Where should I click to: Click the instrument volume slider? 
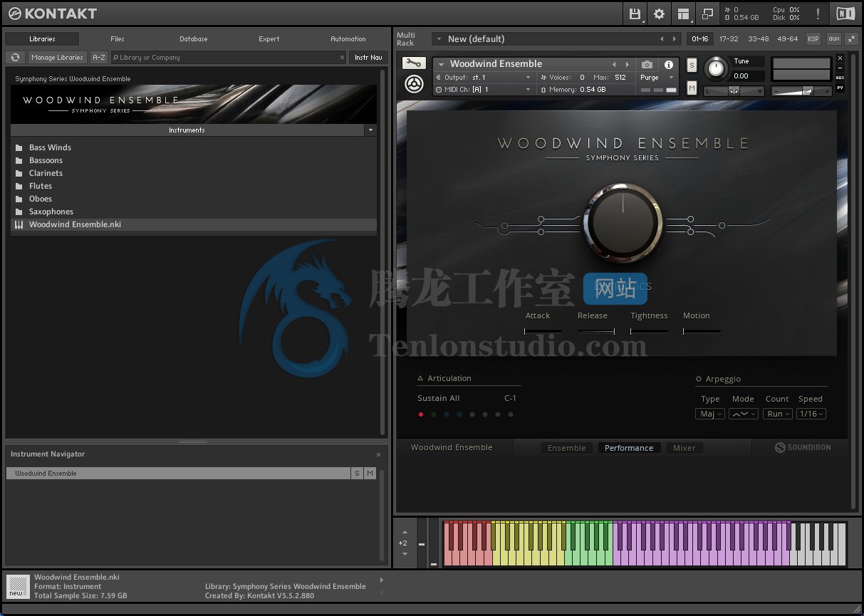click(x=802, y=90)
